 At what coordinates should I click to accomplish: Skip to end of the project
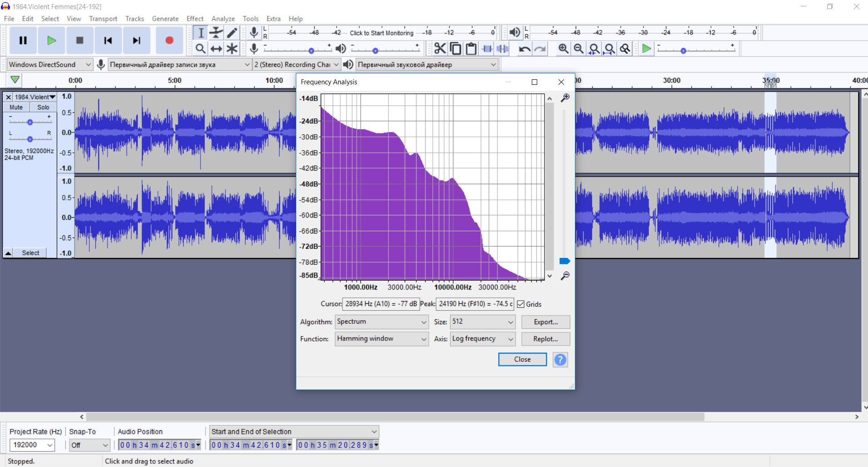click(137, 40)
